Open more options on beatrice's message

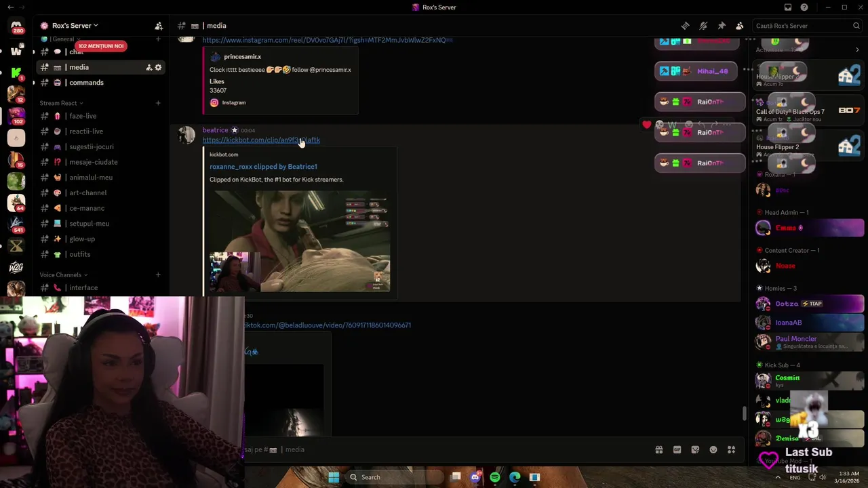click(x=727, y=125)
